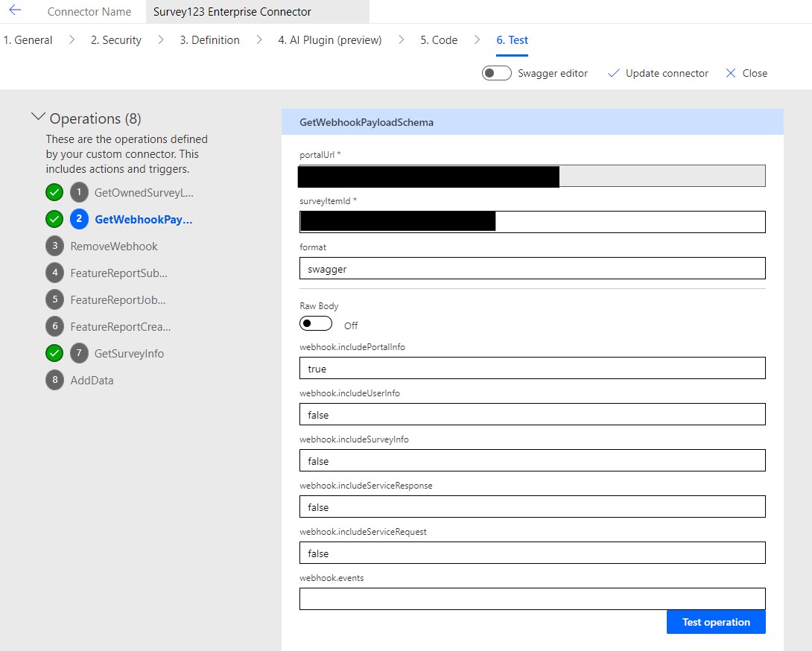This screenshot has height=651, width=812.
Task: Click the format input field
Action: (x=532, y=267)
